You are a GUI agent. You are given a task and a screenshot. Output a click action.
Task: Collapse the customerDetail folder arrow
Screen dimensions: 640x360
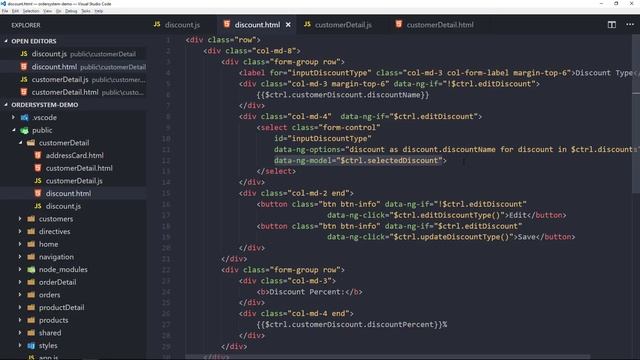pos(20,143)
